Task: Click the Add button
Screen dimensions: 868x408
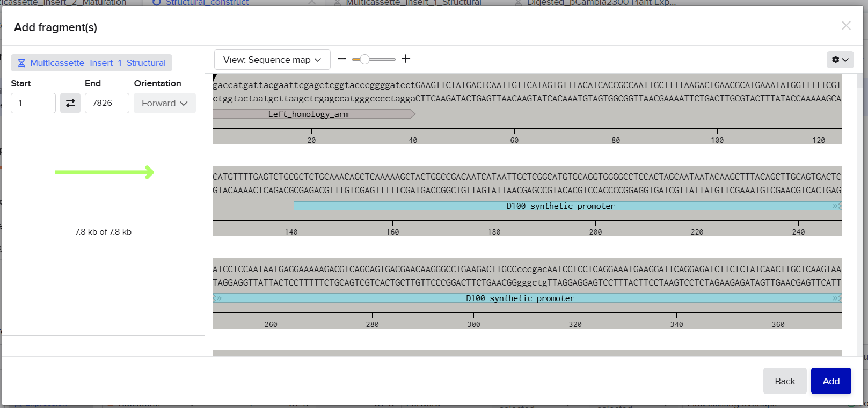Action: (831, 381)
